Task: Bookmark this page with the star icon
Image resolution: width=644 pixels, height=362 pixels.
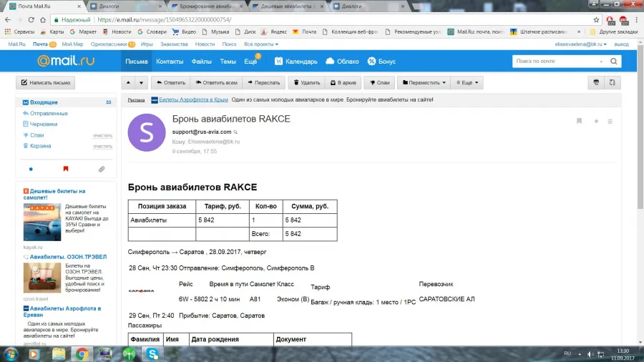Action: point(596,20)
